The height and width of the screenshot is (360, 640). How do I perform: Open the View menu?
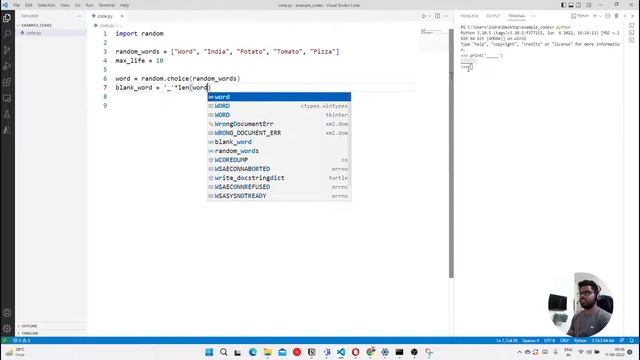click(65, 5)
